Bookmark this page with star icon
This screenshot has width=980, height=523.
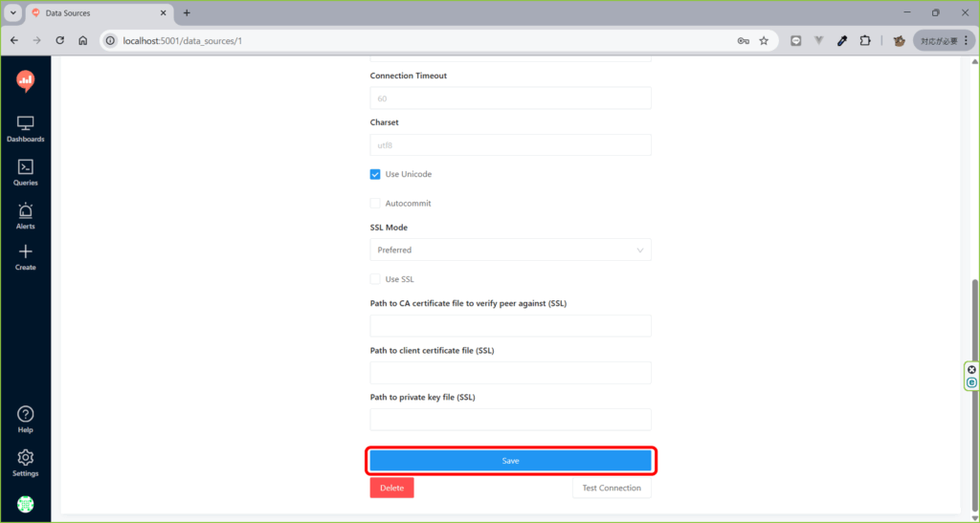click(764, 41)
